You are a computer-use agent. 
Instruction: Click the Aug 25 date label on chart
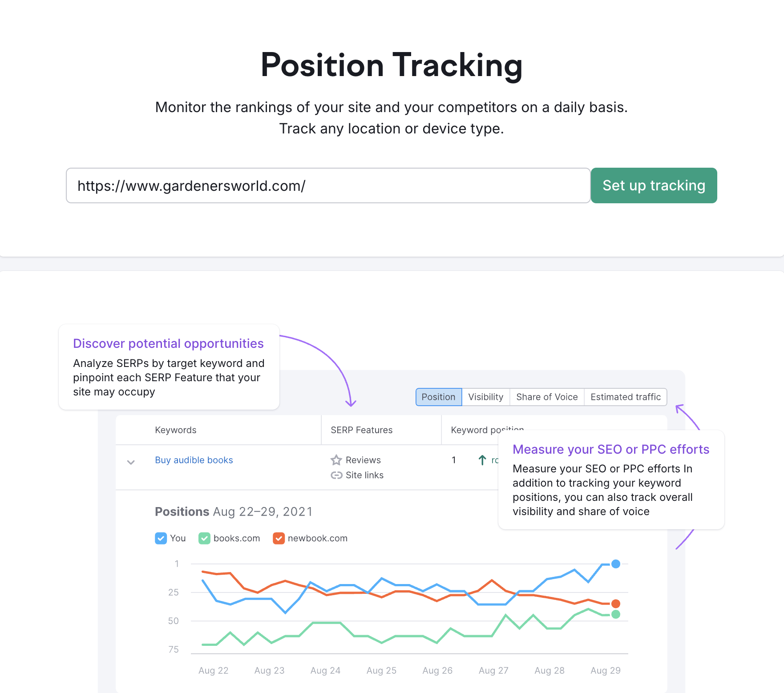tap(381, 670)
